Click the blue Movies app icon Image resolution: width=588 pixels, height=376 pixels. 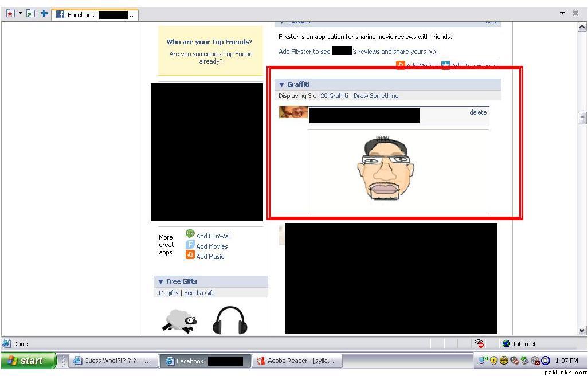click(x=190, y=245)
